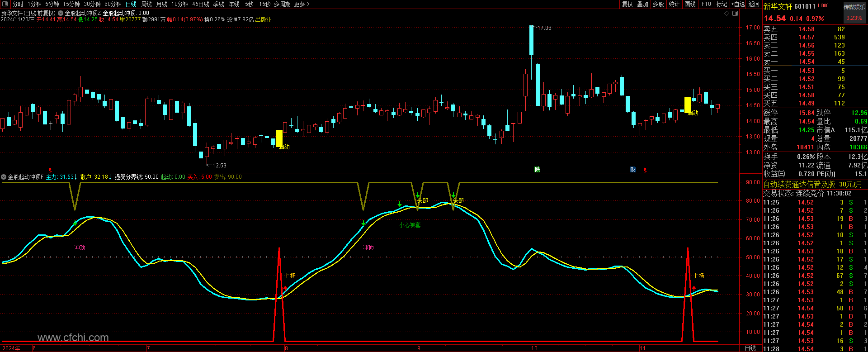Screen dimensions: 868x352
Task: Select the 45日线 period
Action: click(x=201, y=4)
